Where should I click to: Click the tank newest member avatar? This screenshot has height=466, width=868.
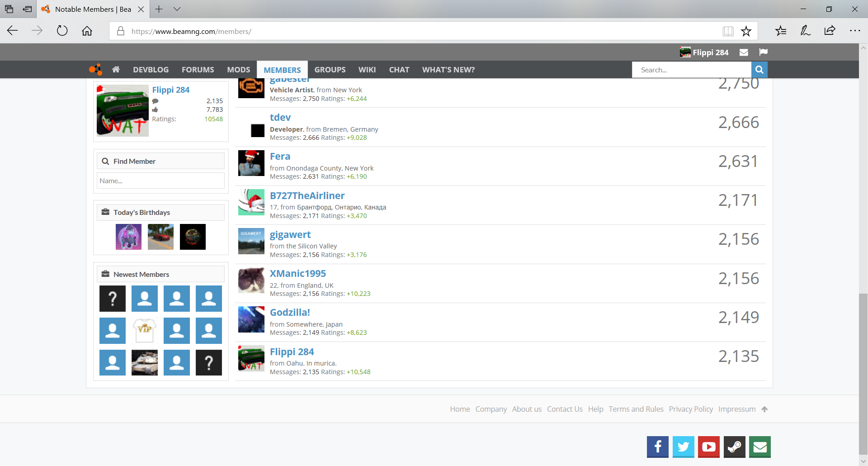[145, 362]
